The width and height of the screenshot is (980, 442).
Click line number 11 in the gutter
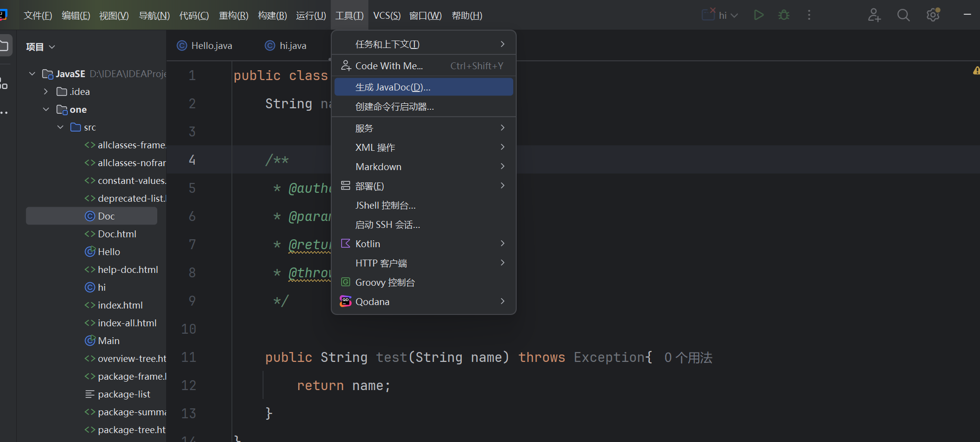click(188, 357)
